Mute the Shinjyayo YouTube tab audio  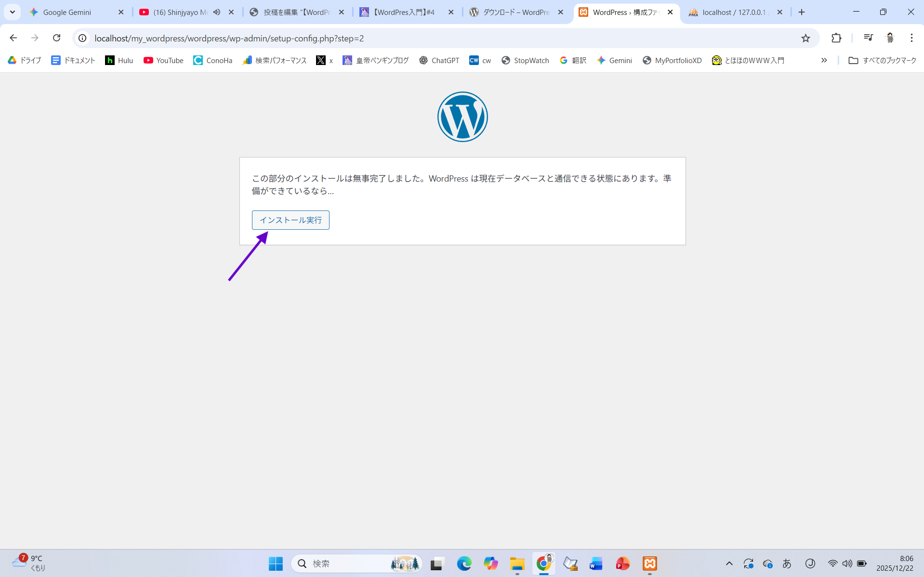(x=217, y=12)
